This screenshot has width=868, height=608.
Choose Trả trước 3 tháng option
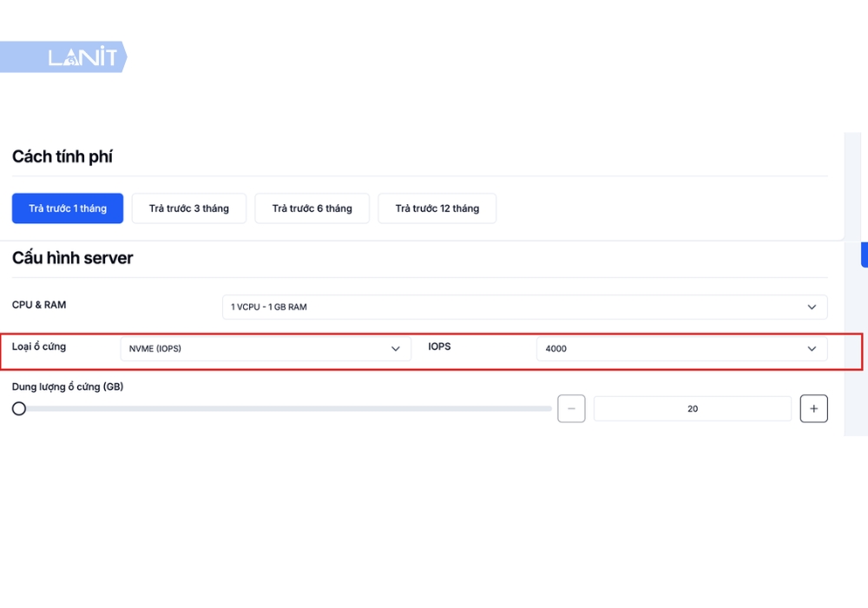point(188,208)
